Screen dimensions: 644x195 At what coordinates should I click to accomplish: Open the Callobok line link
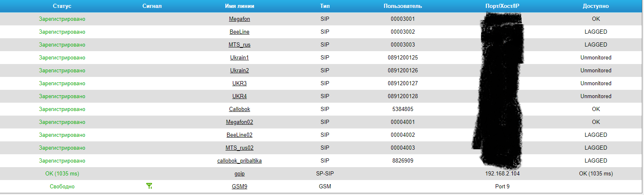tap(240, 109)
